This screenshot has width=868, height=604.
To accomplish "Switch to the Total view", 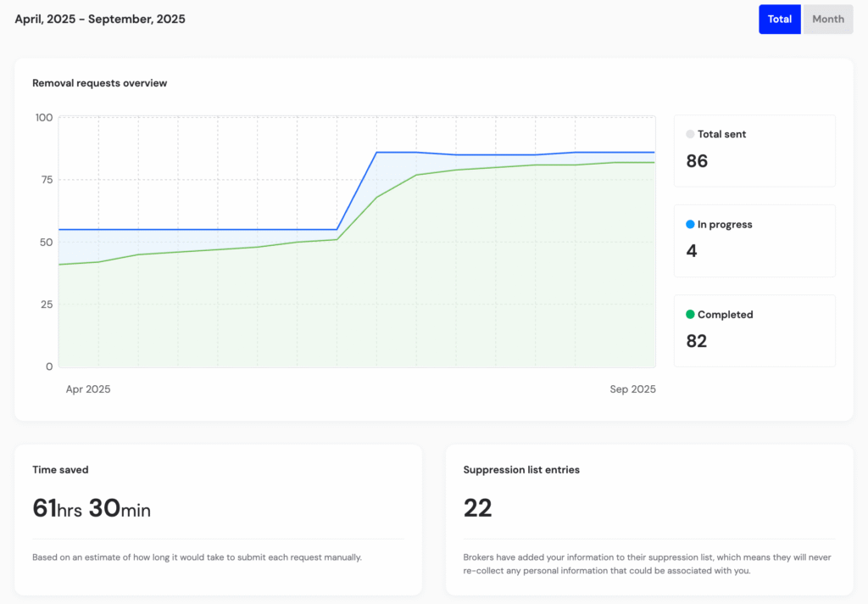I will pos(779,20).
